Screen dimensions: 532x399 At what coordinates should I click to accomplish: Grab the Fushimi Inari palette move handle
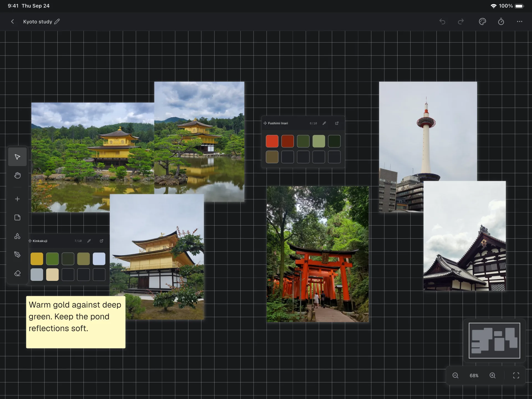[265, 123]
